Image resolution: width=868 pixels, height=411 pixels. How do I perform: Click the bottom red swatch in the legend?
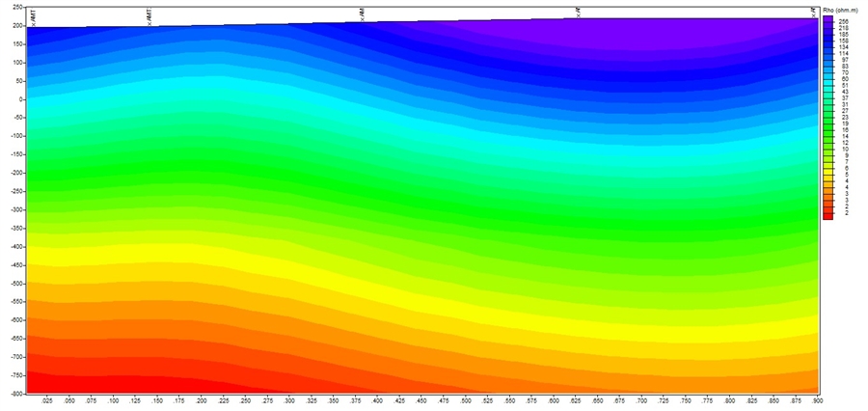point(827,216)
